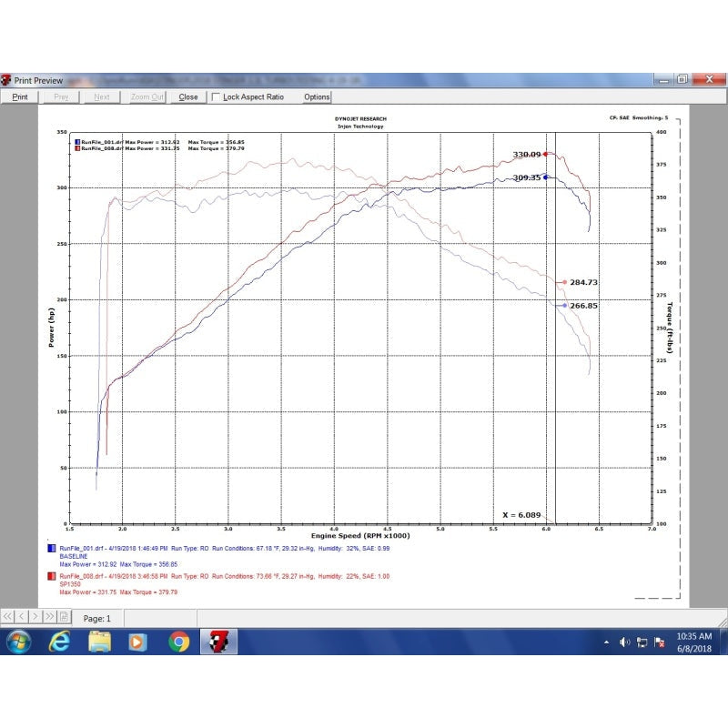Launch Internet Explorer from the taskbar
Screen dimensions: 728x728
click(60, 642)
